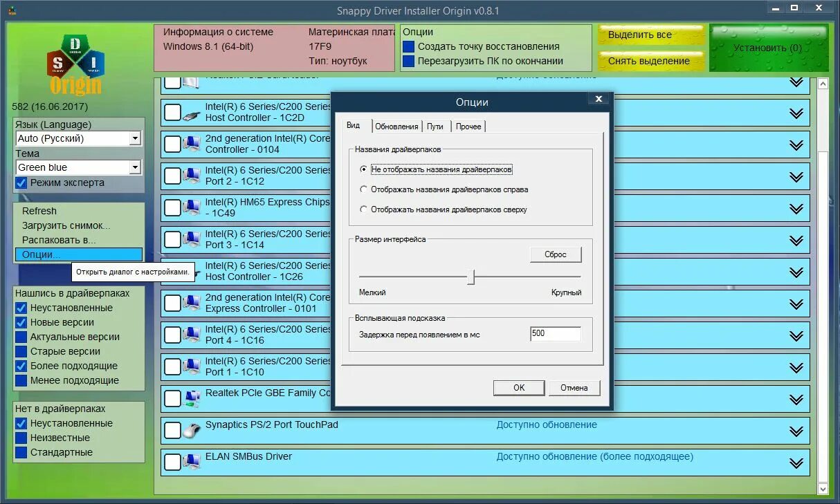Select driver checkbox for Synaptics PS/2 Port TouchPad
The height and width of the screenshot is (504, 840).
[x=172, y=431]
